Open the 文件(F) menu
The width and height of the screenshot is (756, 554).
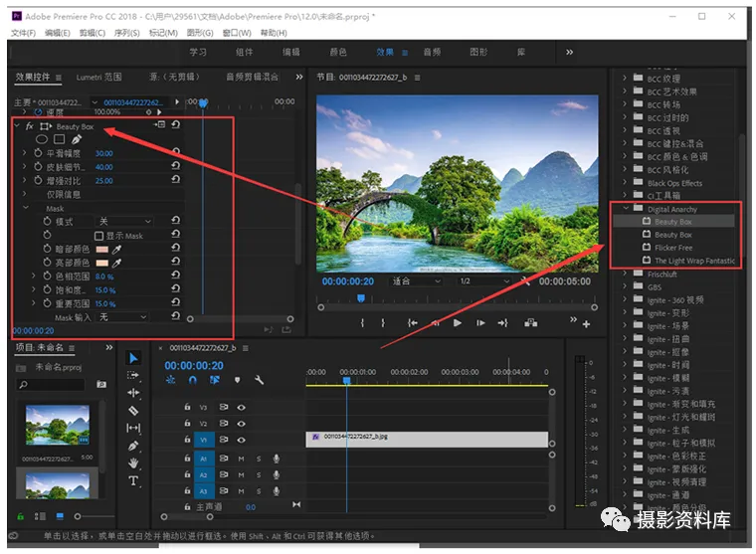point(23,33)
